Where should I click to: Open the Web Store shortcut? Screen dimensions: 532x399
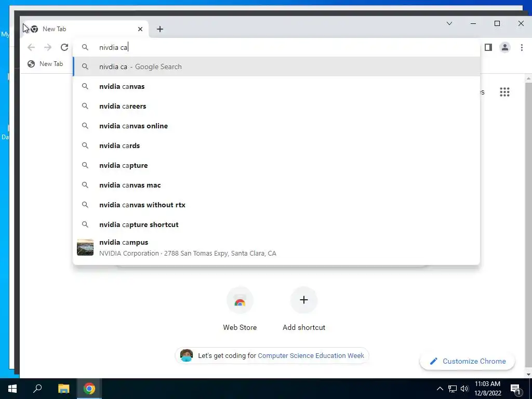[x=240, y=309]
